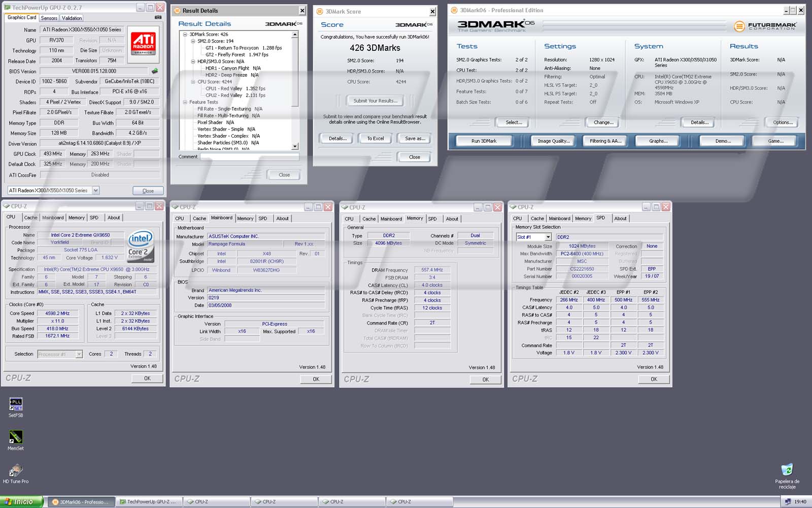Image resolution: width=812 pixels, height=508 pixels.
Task: Click the Graphs button
Action: (x=658, y=141)
